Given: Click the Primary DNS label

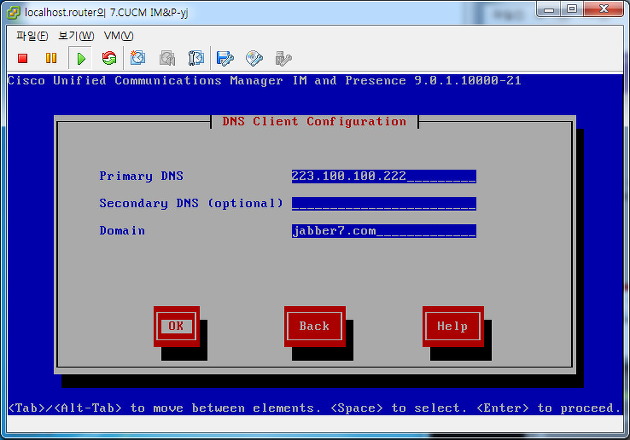Looking at the screenshot, I should click(x=141, y=176).
